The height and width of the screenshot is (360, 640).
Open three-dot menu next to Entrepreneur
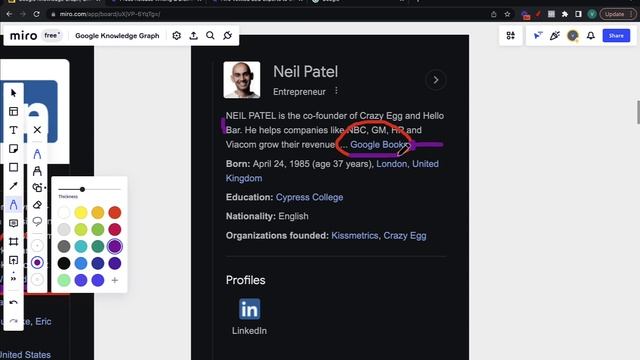(336, 91)
